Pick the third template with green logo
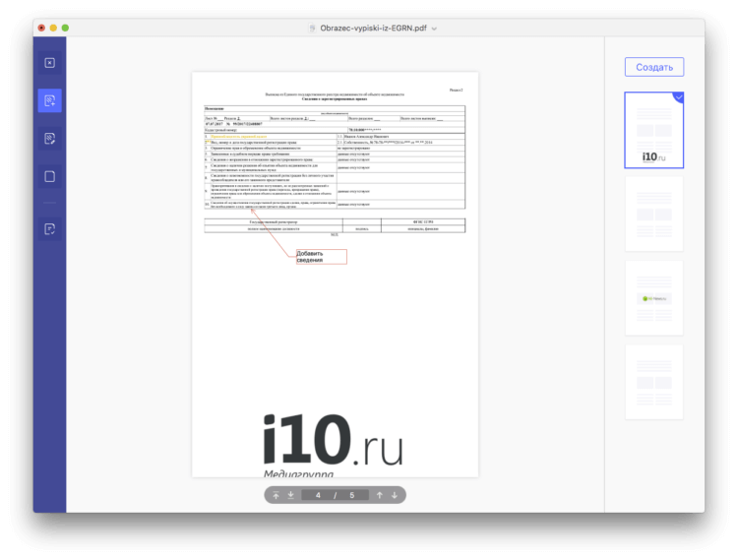 point(653,298)
